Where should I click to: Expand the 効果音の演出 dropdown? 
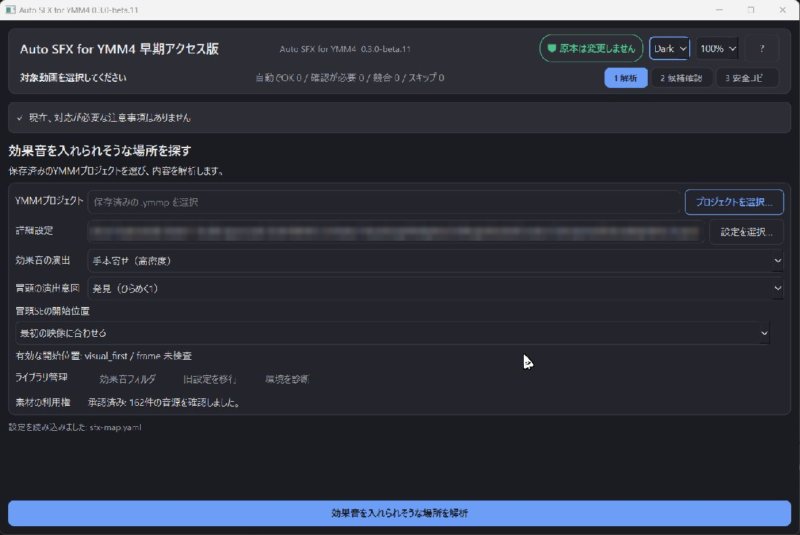tap(436, 261)
